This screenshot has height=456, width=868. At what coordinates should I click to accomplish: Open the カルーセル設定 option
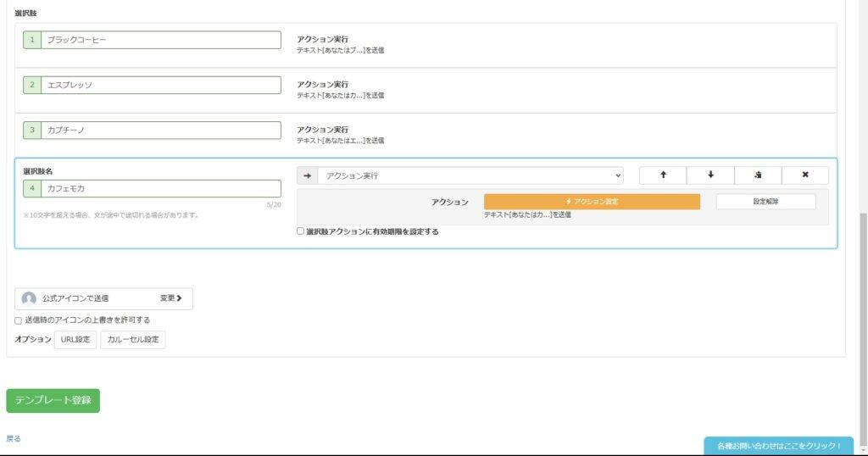(133, 340)
